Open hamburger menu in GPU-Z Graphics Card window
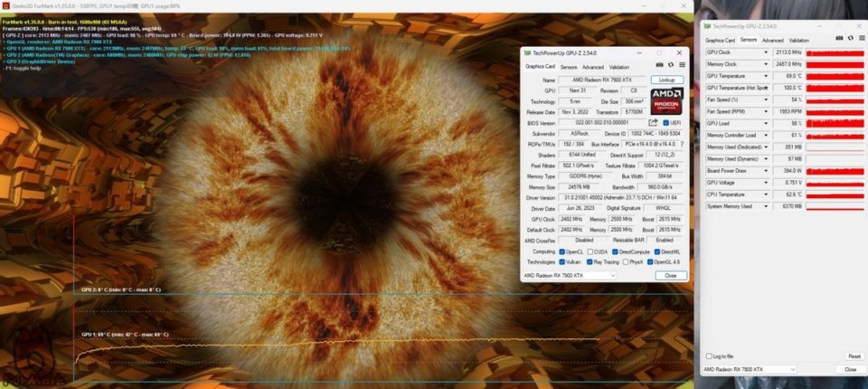 coord(682,65)
